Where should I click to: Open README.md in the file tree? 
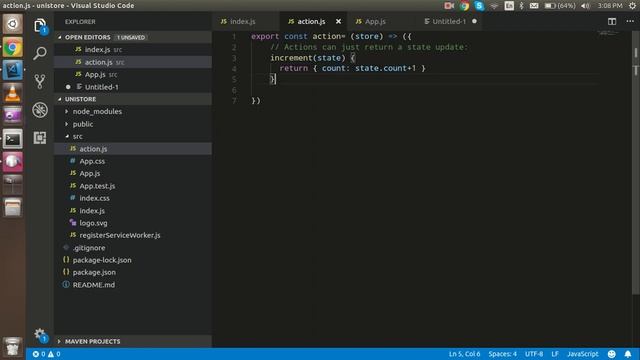click(x=133, y=285)
